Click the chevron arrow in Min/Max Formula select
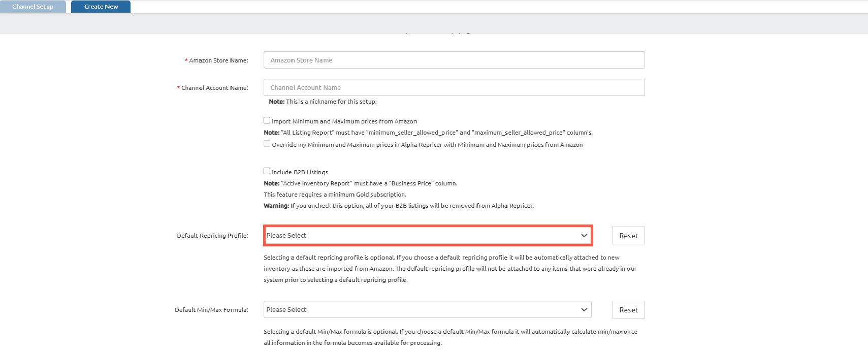This screenshot has height=351, width=868. click(584, 310)
